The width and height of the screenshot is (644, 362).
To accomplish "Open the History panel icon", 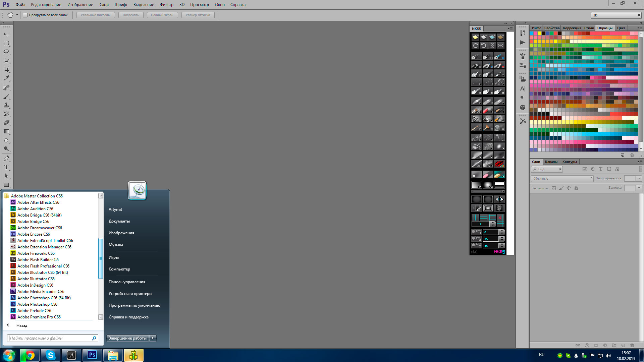I will [x=523, y=33].
